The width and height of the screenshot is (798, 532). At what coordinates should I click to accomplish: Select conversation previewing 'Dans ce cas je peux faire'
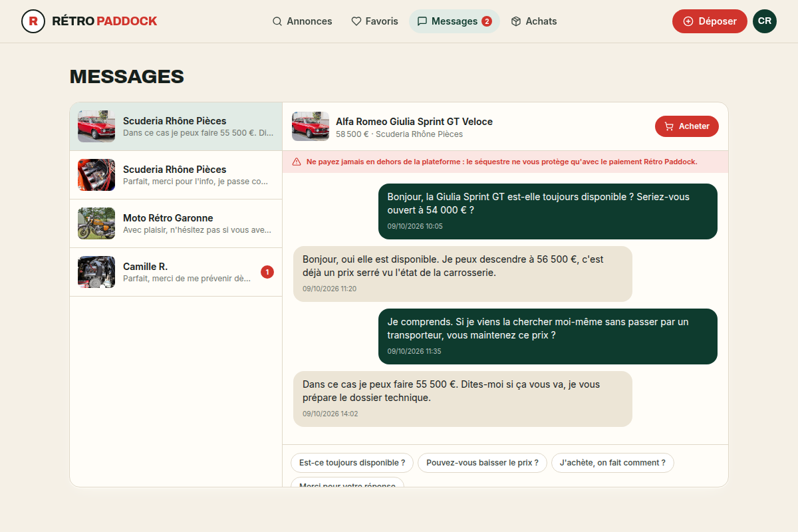[176, 126]
